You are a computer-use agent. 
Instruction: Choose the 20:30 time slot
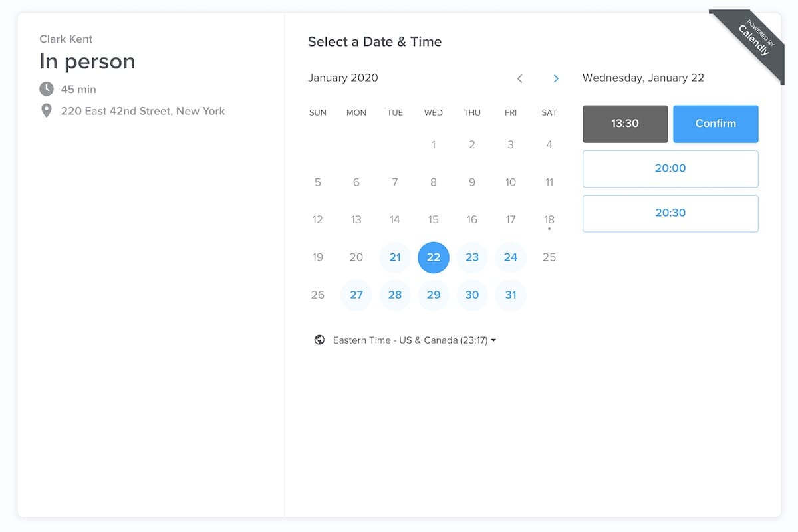(670, 213)
